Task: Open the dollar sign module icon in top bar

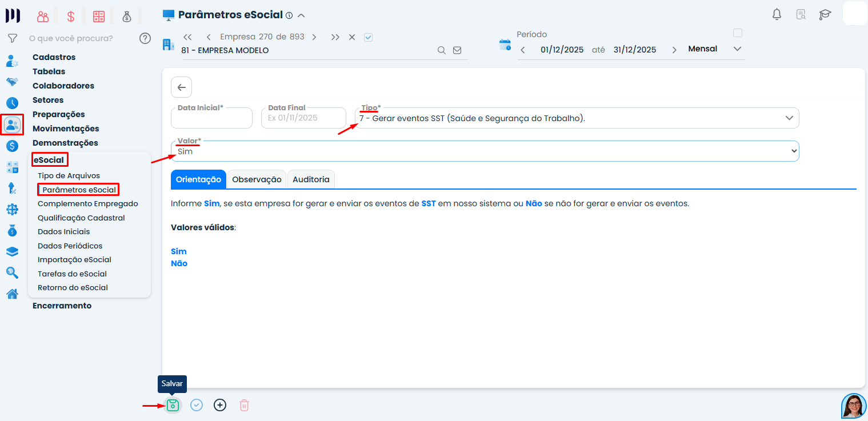Action: pyautogui.click(x=71, y=16)
